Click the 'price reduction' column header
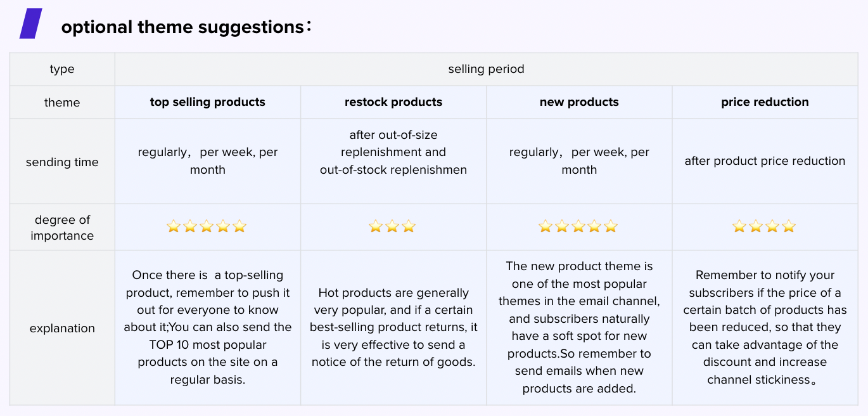The width and height of the screenshot is (868, 416). point(765,102)
